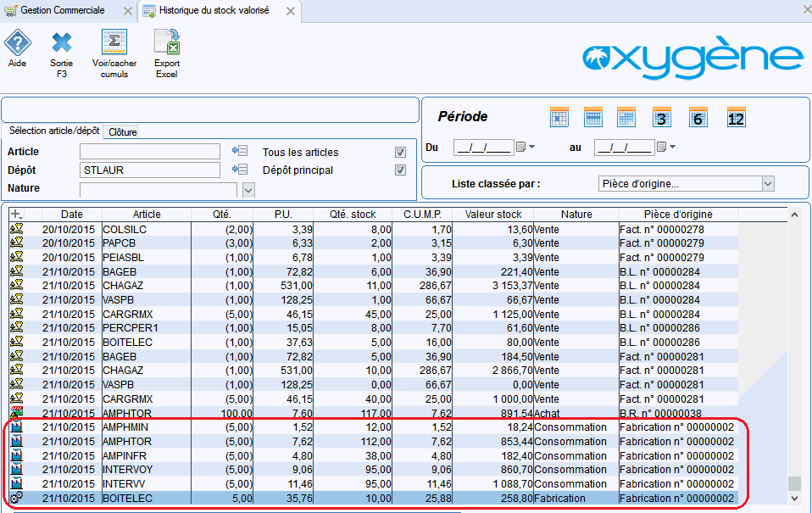812x513 pixels.
Task: Click the article cell INTERVOY
Action: pos(147,470)
